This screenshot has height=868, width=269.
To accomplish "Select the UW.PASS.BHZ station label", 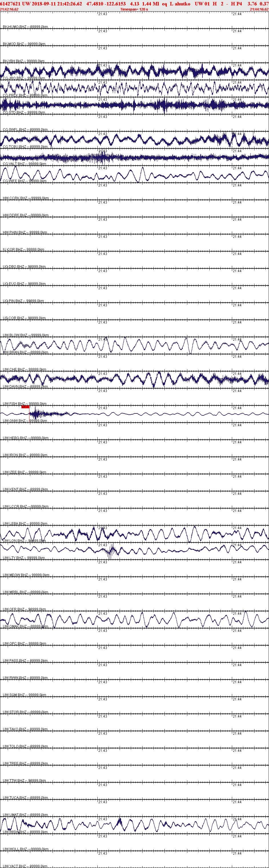I will [25, 661].
